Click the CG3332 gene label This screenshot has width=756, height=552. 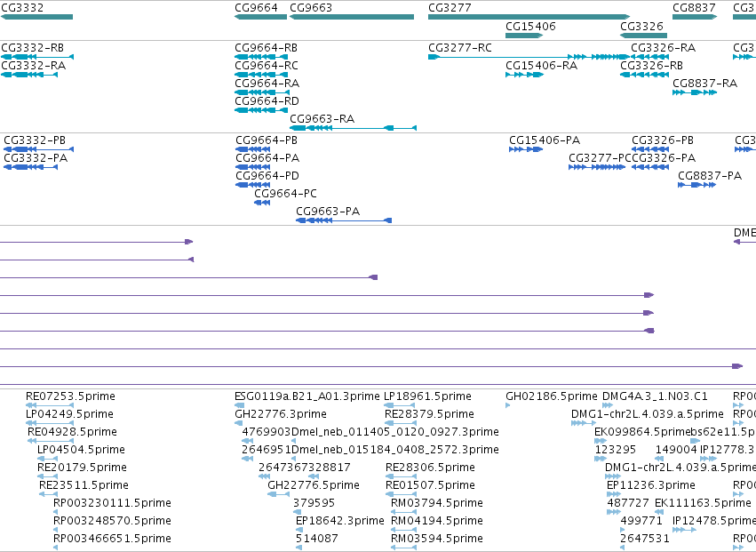tap(22, 8)
